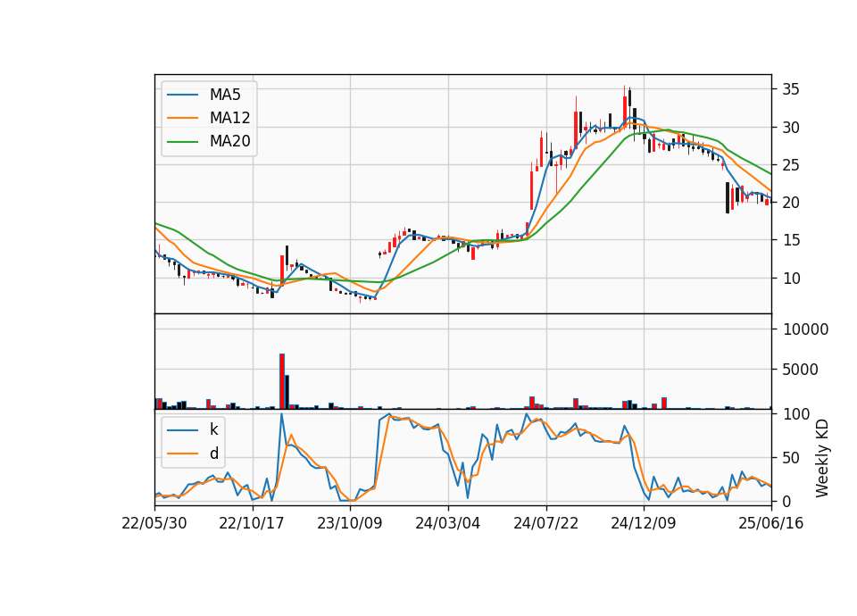
Task: Click the Weekly KD axis title
Action: coord(821,458)
